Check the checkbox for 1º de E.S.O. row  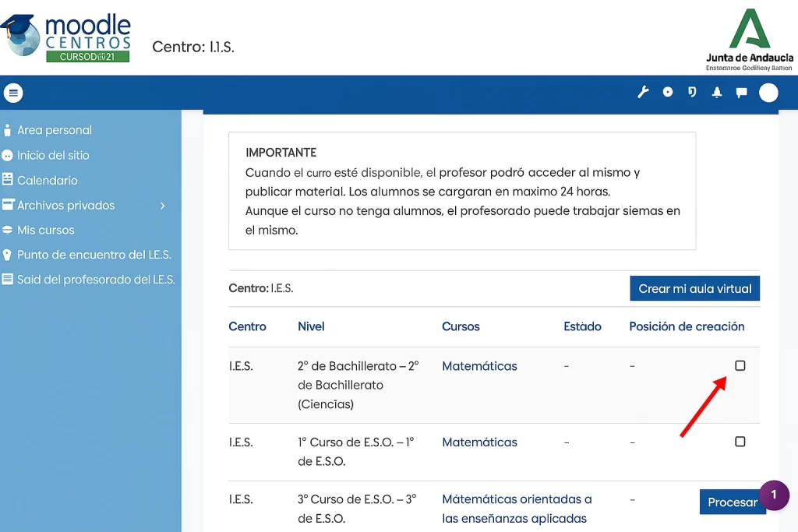[x=740, y=441]
